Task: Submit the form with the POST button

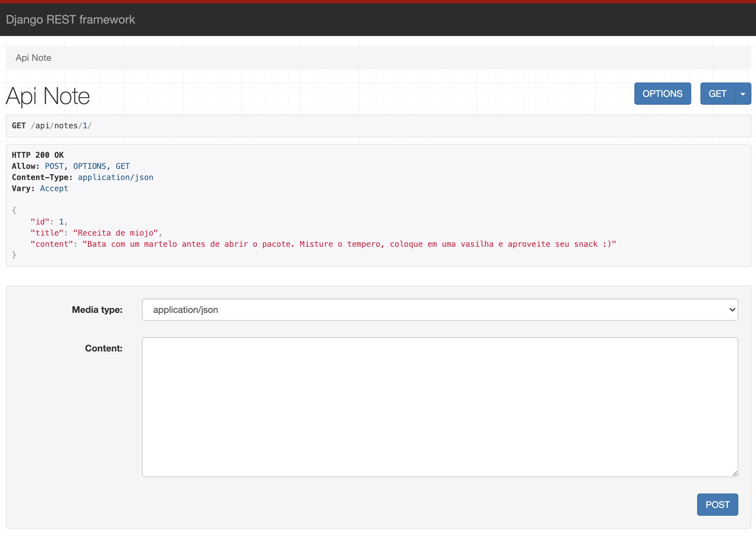Action: 717,505
